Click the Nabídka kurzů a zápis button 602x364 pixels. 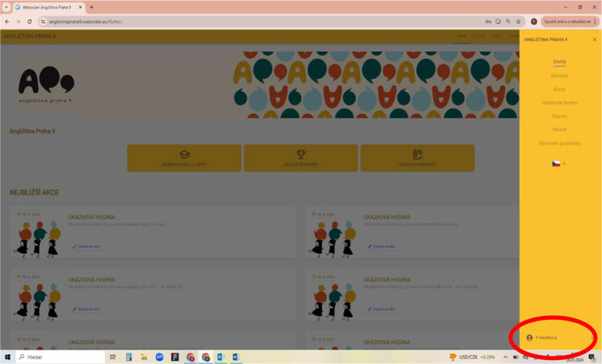[x=184, y=158]
